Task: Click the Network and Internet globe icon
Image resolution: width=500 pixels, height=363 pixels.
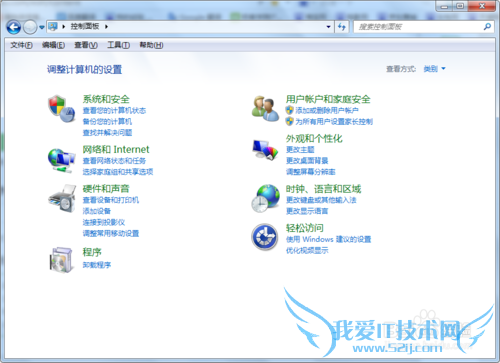Action: coord(61,161)
